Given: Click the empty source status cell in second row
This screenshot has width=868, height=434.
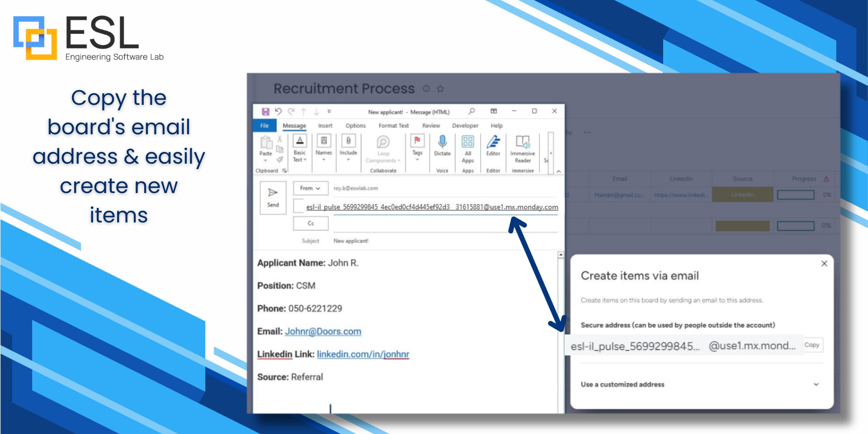Looking at the screenshot, I should tap(742, 226).
